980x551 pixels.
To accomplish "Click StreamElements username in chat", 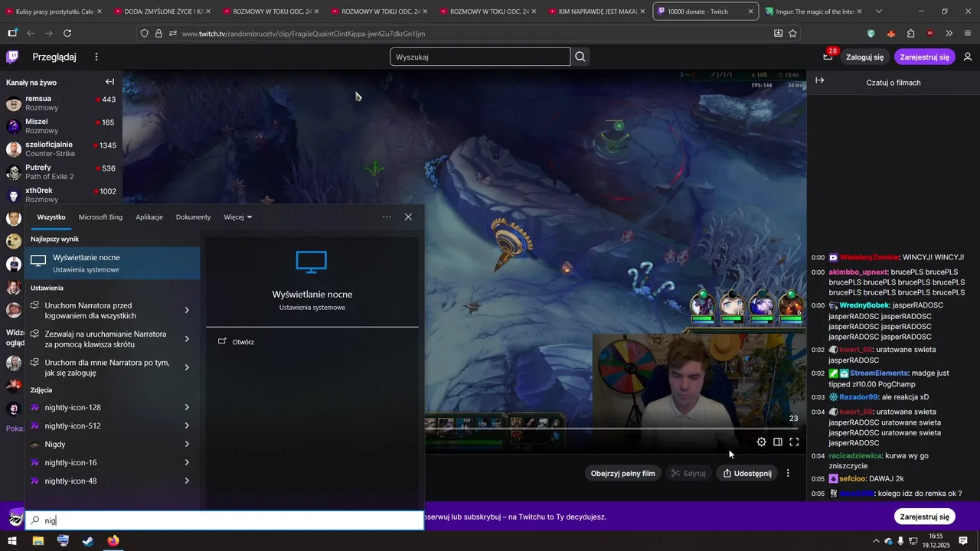I will pyautogui.click(x=878, y=373).
